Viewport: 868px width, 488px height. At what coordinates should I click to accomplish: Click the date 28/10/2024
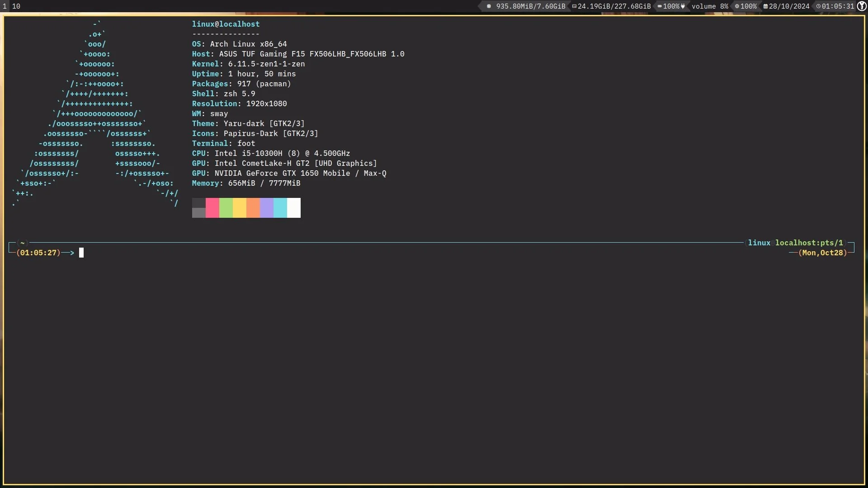pyautogui.click(x=789, y=6)
